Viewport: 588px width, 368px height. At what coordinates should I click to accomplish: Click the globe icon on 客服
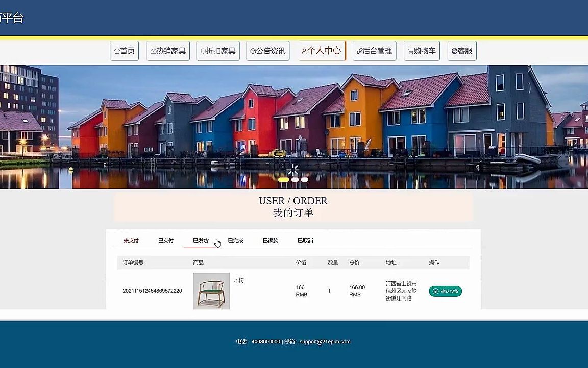click(454, 51)
